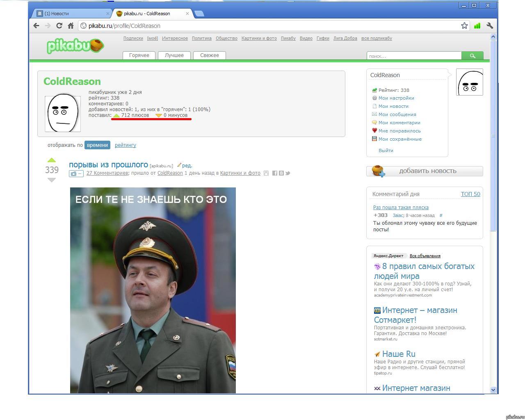
Task: Click the "добавить новость" button
Action: (425, 171)
